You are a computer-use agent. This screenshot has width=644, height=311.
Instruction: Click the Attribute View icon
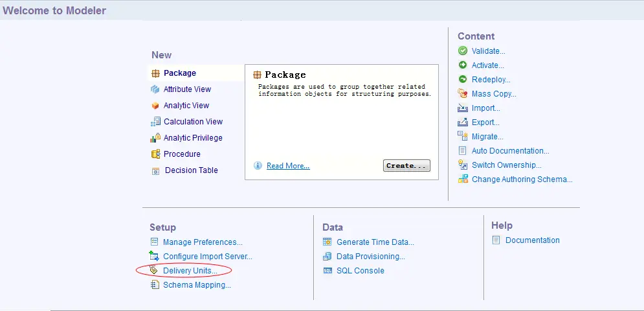point(155,89)
